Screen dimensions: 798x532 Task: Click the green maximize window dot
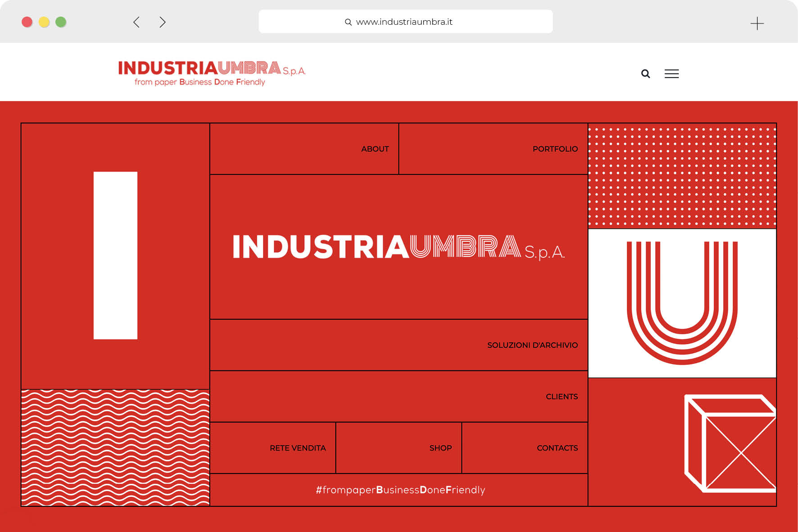tap(61, 22)
